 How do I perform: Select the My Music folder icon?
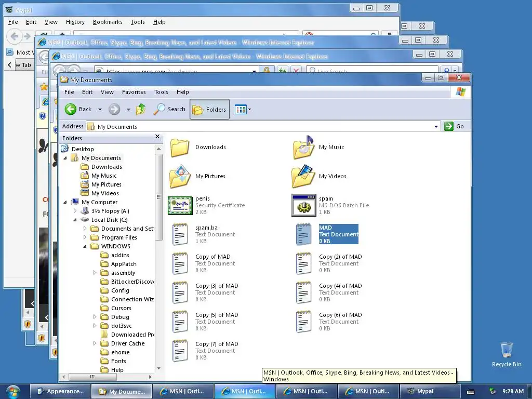coord(303,147)
